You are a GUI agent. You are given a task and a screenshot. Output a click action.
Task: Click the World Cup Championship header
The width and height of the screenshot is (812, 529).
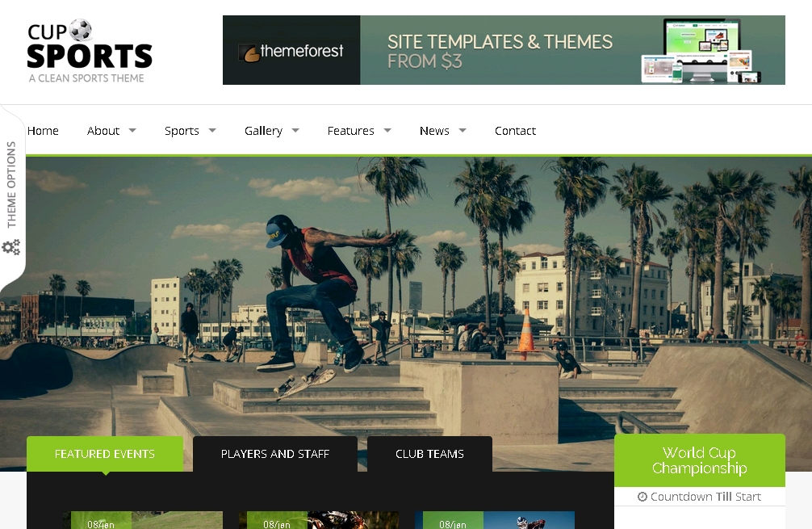(x=699, y=460)
